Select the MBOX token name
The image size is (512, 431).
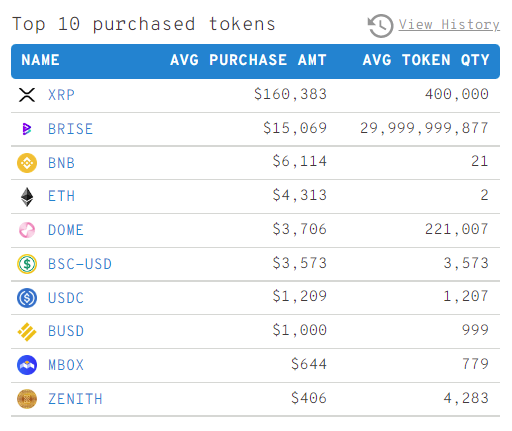(66, 365)
